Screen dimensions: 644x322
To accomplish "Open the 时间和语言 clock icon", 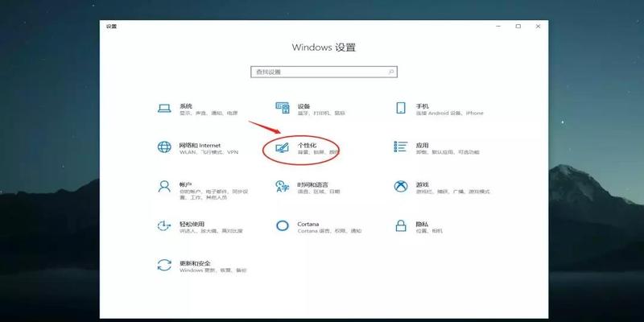I will click(x=283, y=187).
